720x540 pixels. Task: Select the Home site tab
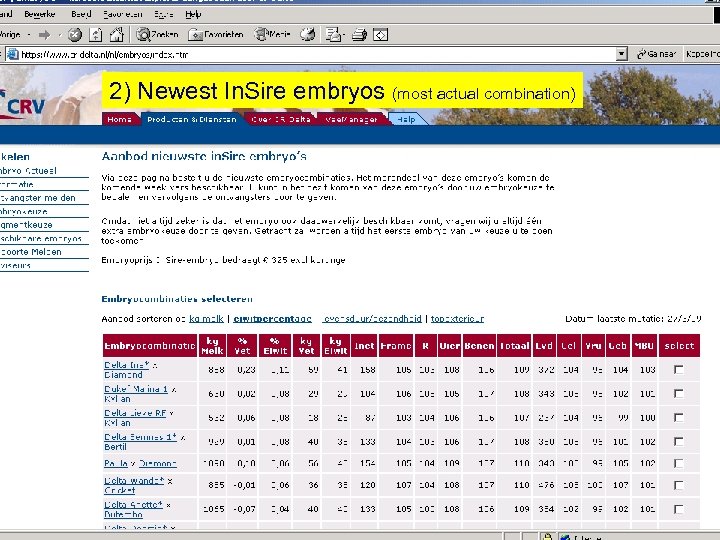[119, 119]
